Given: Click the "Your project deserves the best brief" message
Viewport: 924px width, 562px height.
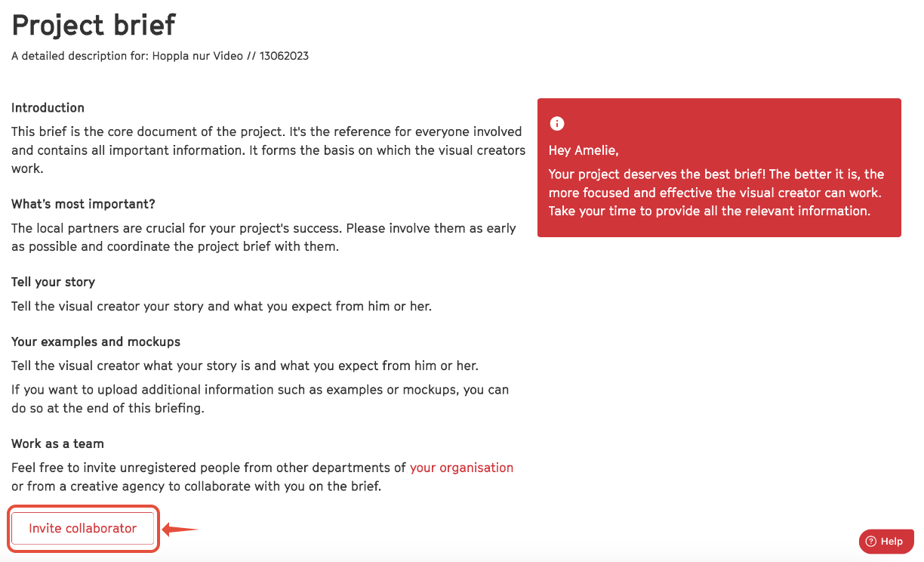Looking at the screenshot, I should [716, 192].
